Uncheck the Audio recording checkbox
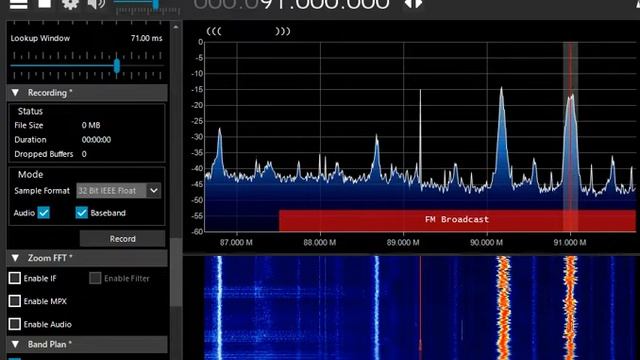Screen dimensions: 640x360 point(44,213)
